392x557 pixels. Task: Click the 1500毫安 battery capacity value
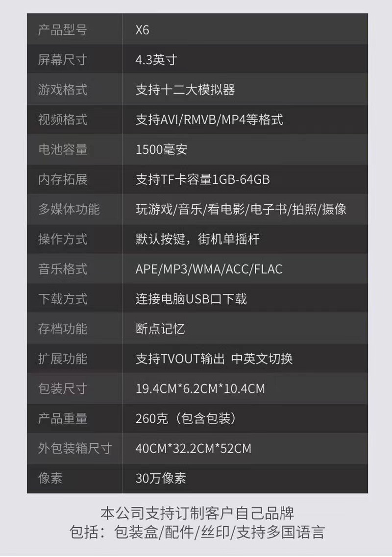point(161,149)
